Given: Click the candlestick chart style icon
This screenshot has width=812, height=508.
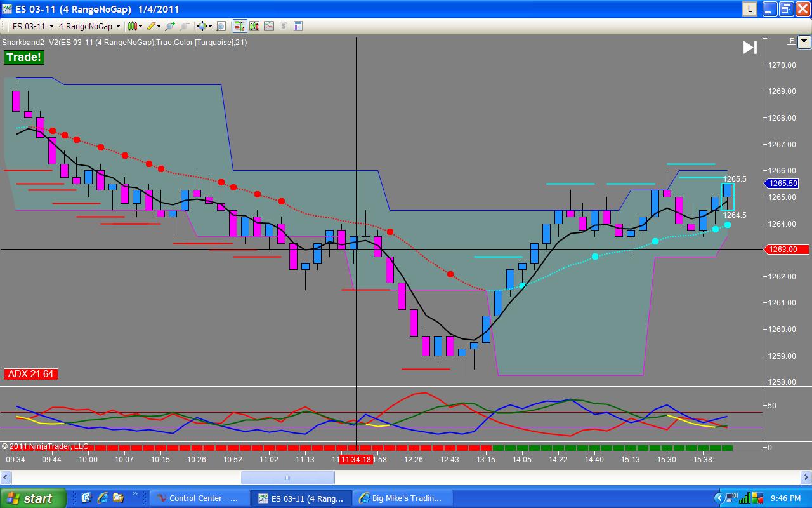Looking at the screenshot, I should 132,26.
